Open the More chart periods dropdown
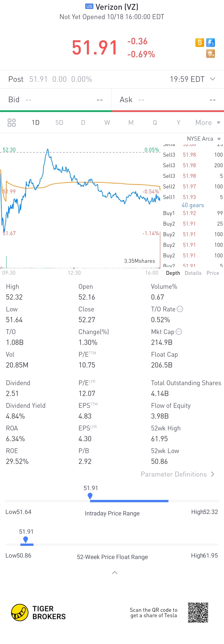This screenshot has height=644, width=224. click(x=208, y=123)
